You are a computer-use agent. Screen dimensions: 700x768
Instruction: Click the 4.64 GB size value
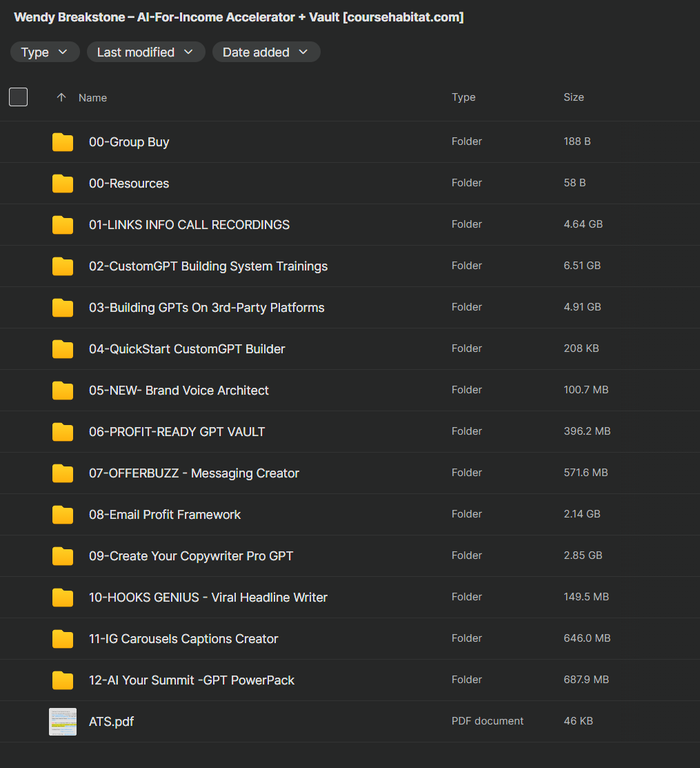coord(583,224)
